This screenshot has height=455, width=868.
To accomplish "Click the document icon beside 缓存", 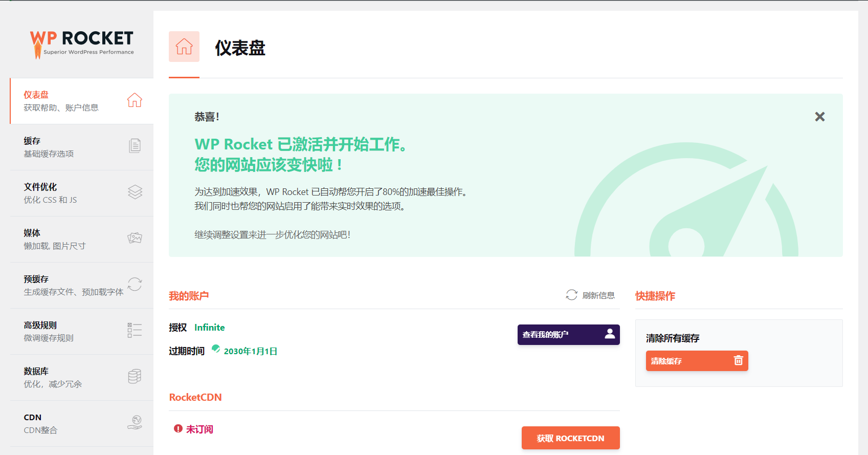I will [135, 146].
